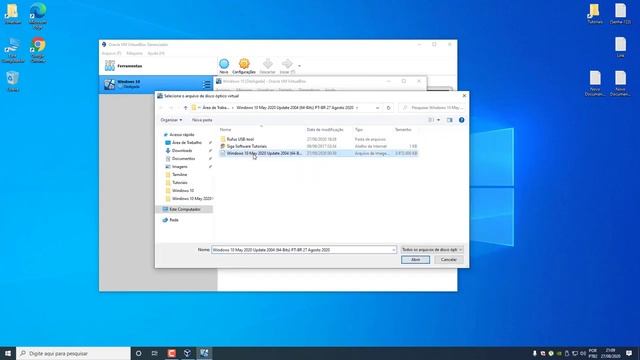The image size is (640, 360).
Task: Click the Descartar toolbar icon
Action: click(x=268, y=66)
